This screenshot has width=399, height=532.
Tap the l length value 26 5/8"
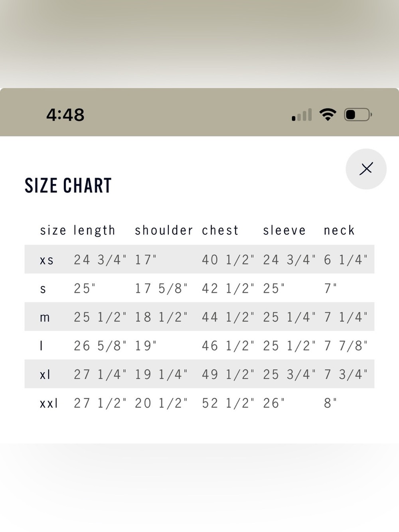[x=100, y=346]
